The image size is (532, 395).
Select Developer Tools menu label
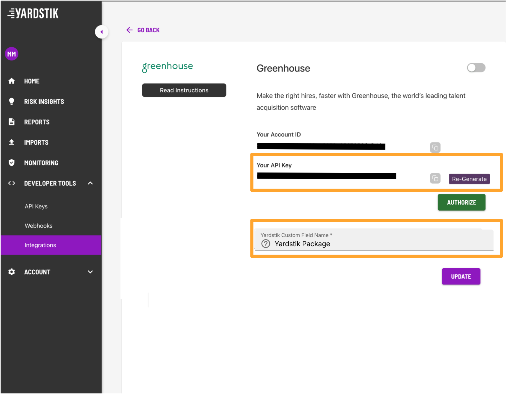click(x=50, y=183)
